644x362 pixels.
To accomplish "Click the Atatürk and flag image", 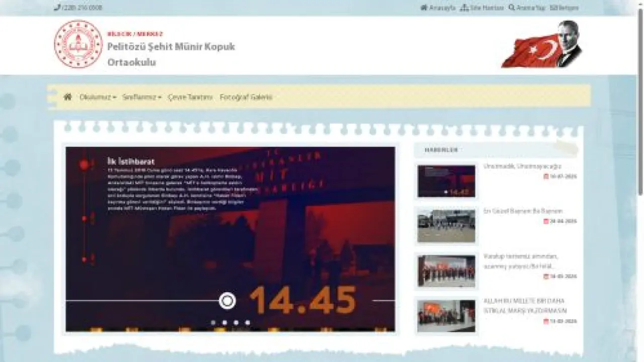I will (542, 44).
